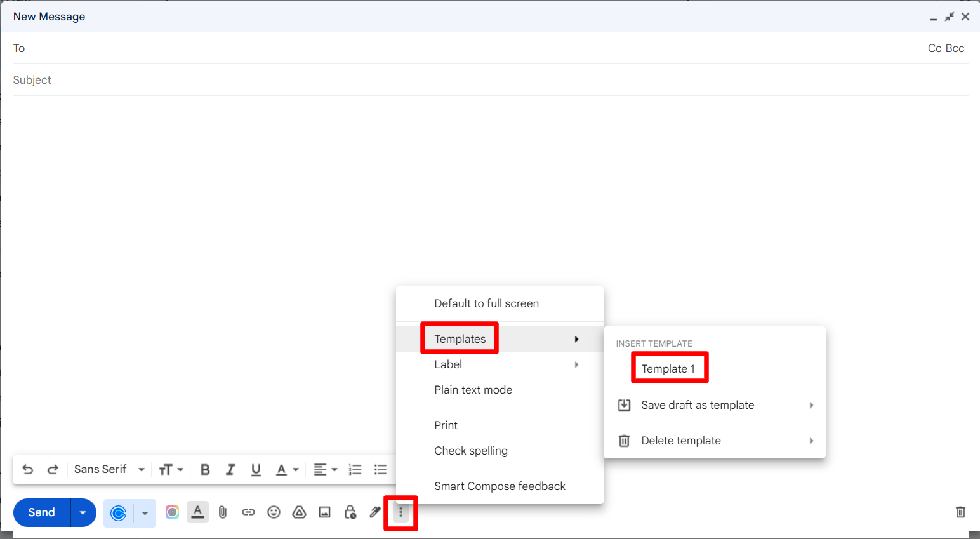This screenshot has width=980, height=539.
Task: Expand the Label submenu
Action: coord(500,364)
